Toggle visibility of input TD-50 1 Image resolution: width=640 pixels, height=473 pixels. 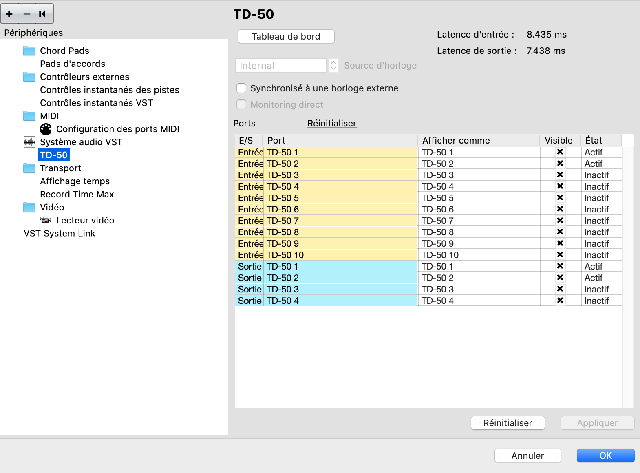[x=560, y=152]
